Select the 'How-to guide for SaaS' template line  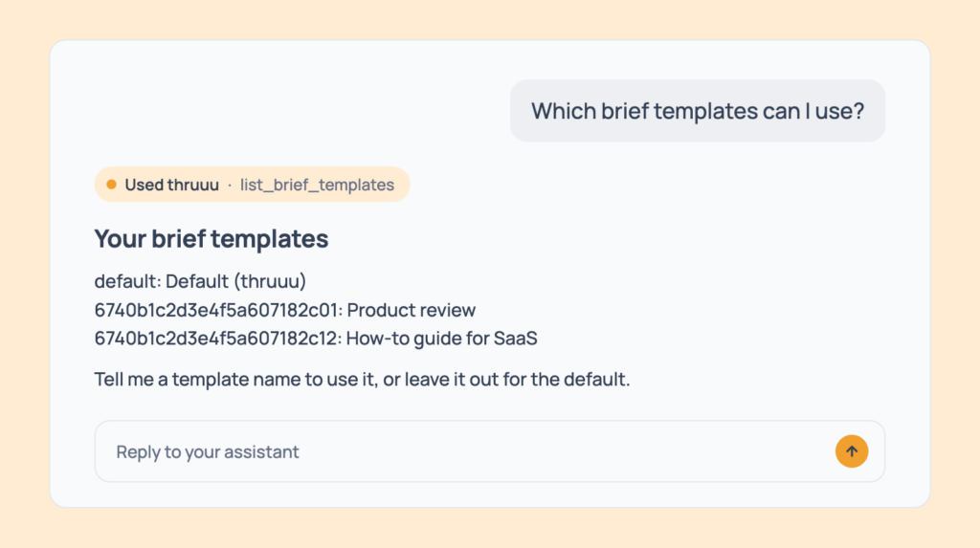[316, 338]
